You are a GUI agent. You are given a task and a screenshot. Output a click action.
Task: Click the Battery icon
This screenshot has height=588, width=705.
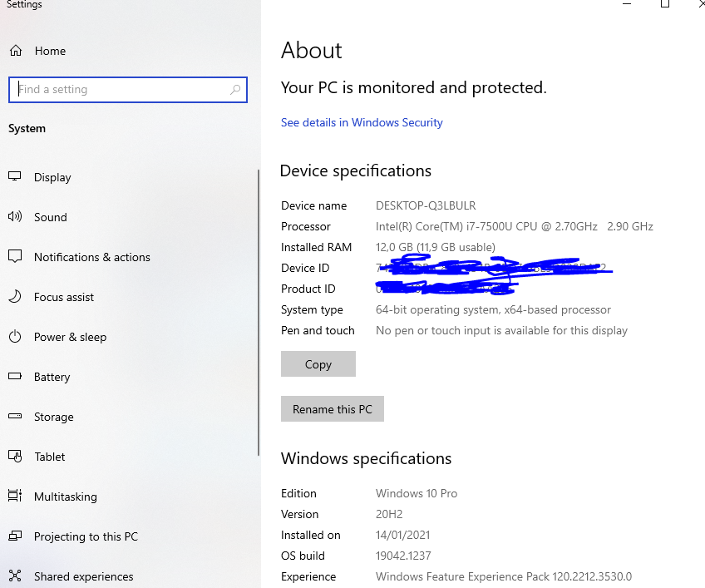click(x=15, y=376)
